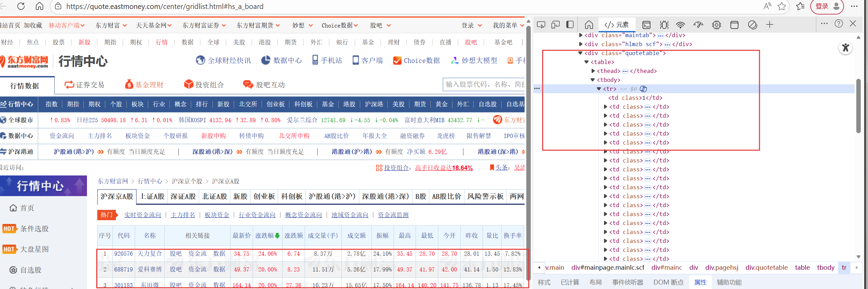Open the 我的菜单 dropdown
The width and height of the screenshot is (868, 289).
click(508, 25)
